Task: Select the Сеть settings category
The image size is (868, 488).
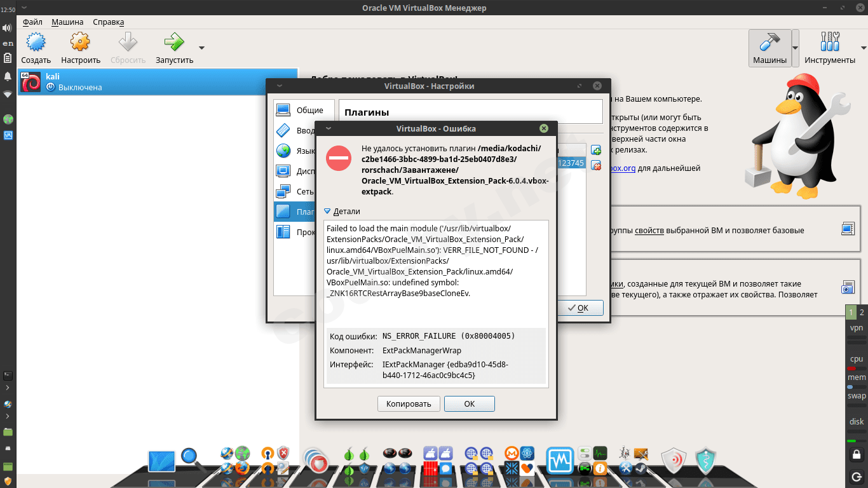Action: tap(294, 191)
